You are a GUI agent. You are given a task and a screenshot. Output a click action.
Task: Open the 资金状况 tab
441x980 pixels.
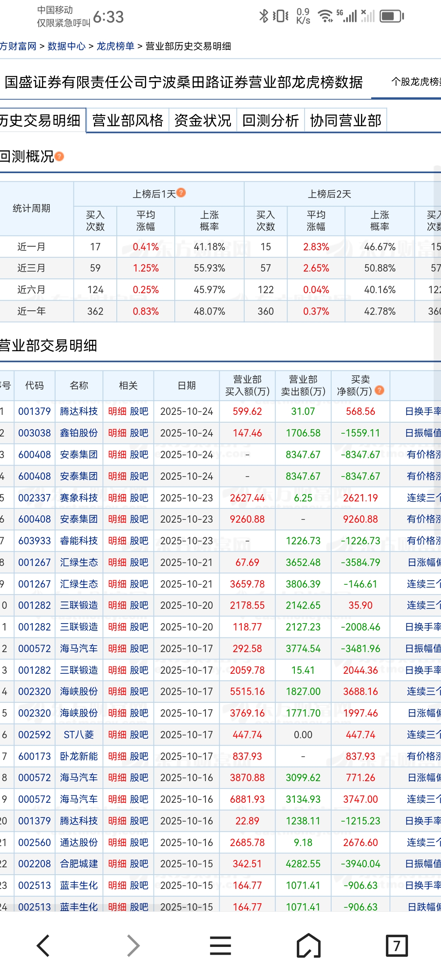203,120
